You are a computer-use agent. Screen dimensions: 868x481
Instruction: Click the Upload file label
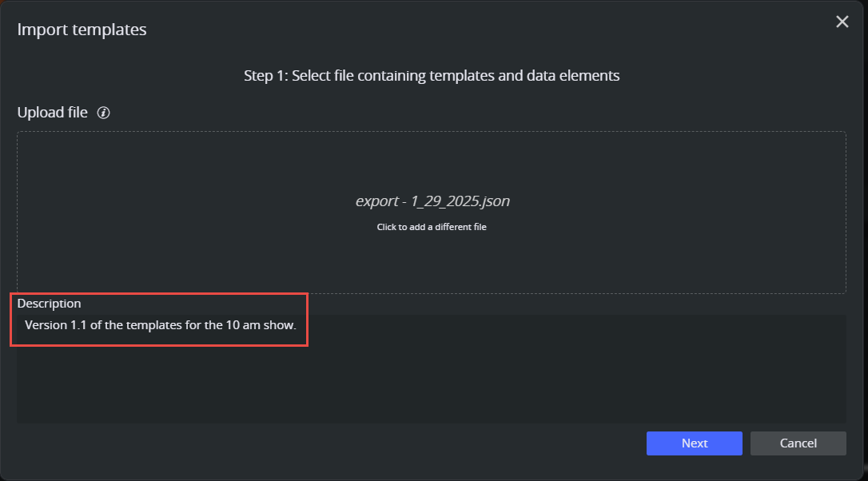52,113
